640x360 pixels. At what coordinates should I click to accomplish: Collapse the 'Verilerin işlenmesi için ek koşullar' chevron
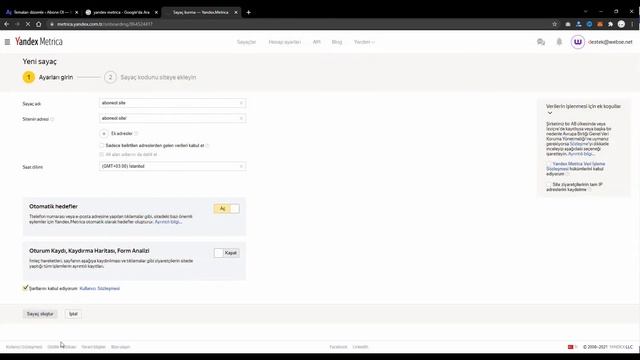tap(550, 113)
